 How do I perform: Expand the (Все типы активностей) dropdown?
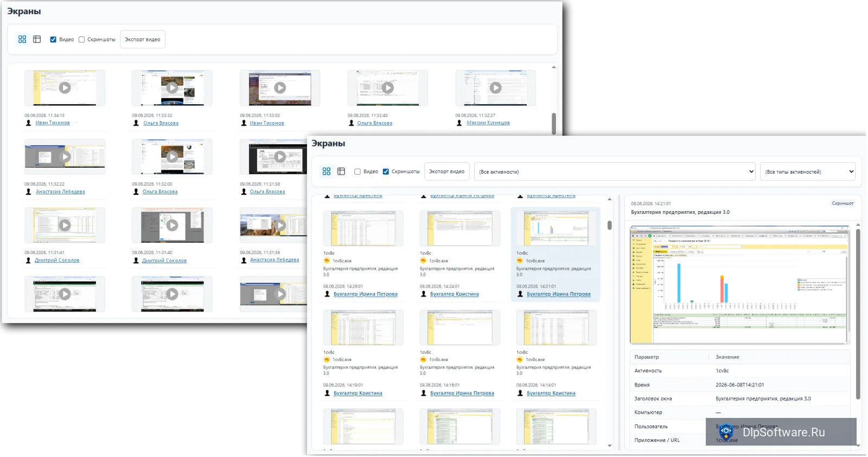[808, 172]
